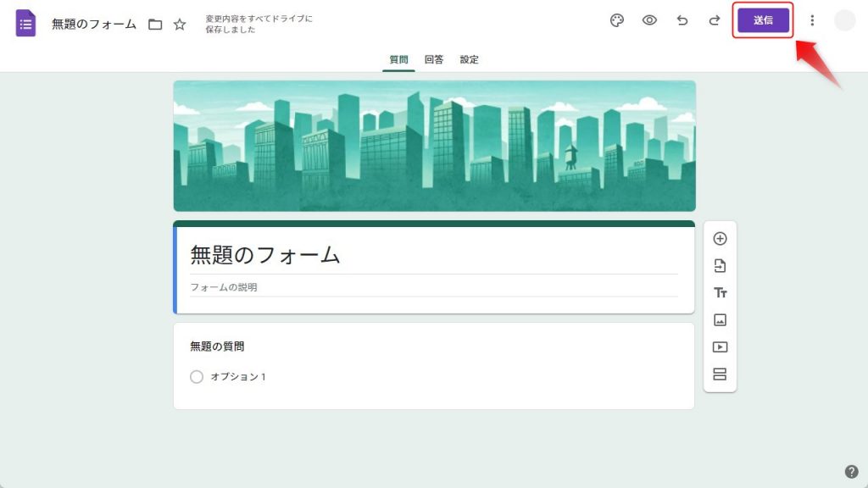Screen dimensions: 868x488
Task: Redo the last change
Action: (x=714, y=20)
